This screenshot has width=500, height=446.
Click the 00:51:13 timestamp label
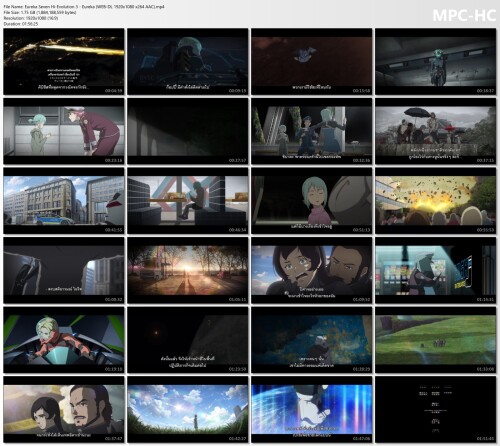[x=361, y=230]
